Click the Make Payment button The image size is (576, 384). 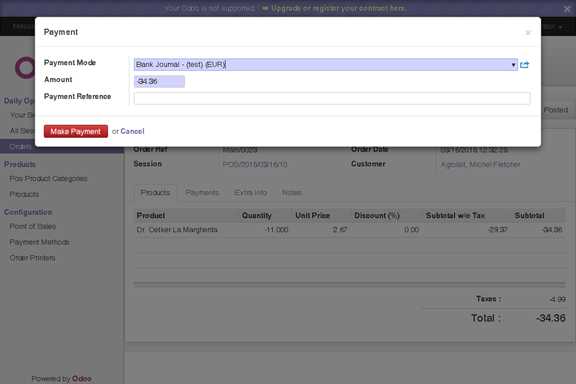76,131
